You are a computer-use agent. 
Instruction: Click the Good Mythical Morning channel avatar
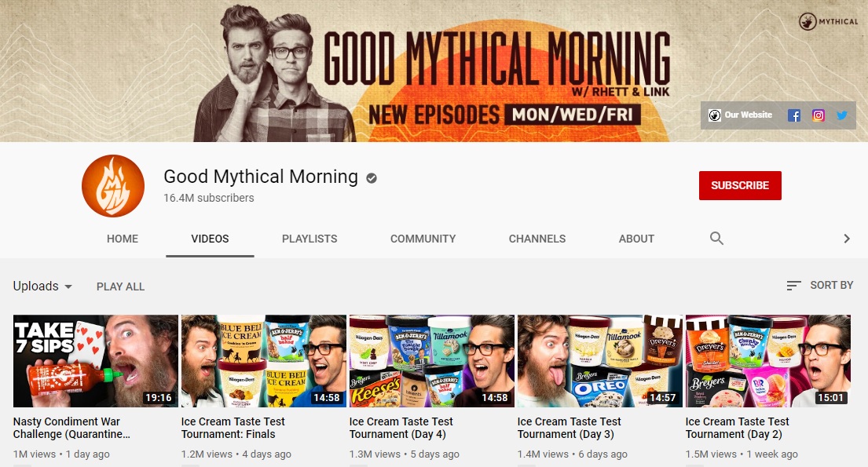[113, 186]
